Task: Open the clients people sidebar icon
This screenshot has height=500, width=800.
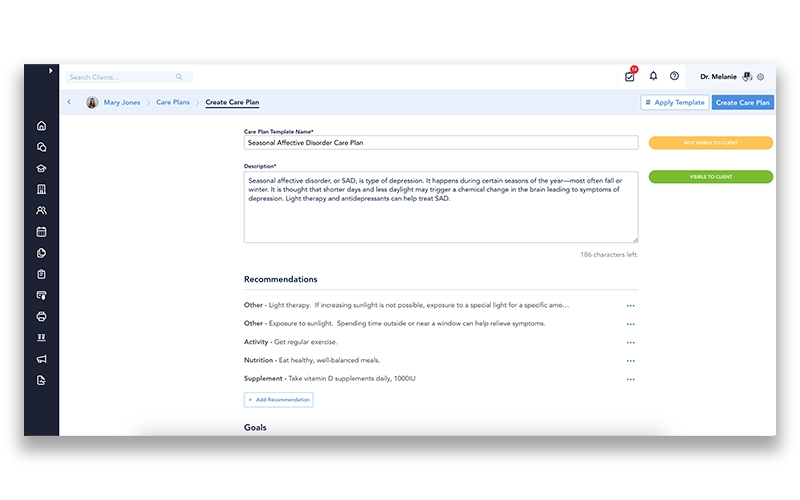Action: (41, 210)
